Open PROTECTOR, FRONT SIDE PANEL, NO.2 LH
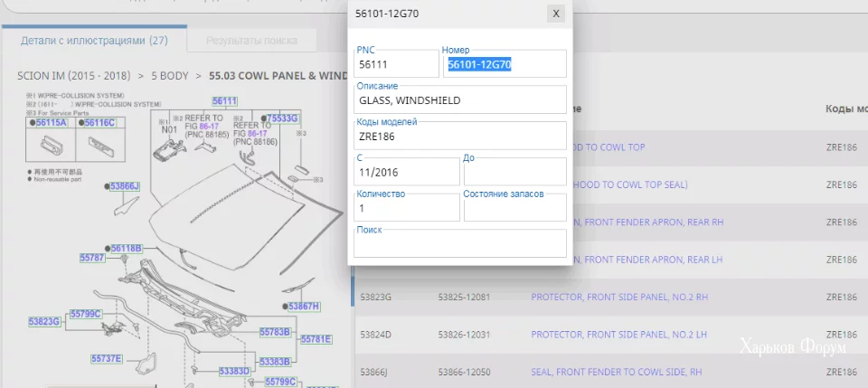Screen dimensions: 868x388 point(618,335)
